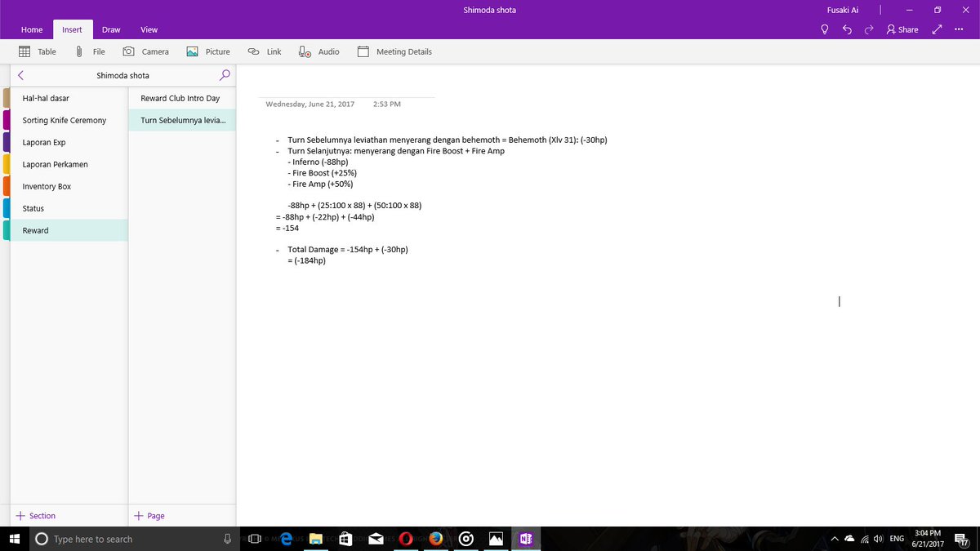Click the page time 2:53 PM
The width and height of the screenshot is (980, 551).
click(x=386, y=104)
